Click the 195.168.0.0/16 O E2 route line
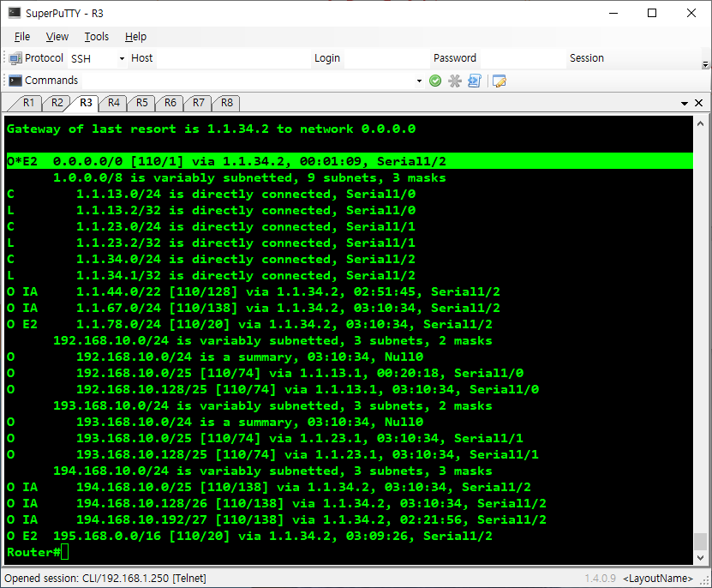This screenshot has height=588, width=712. [x=249, y=537]
